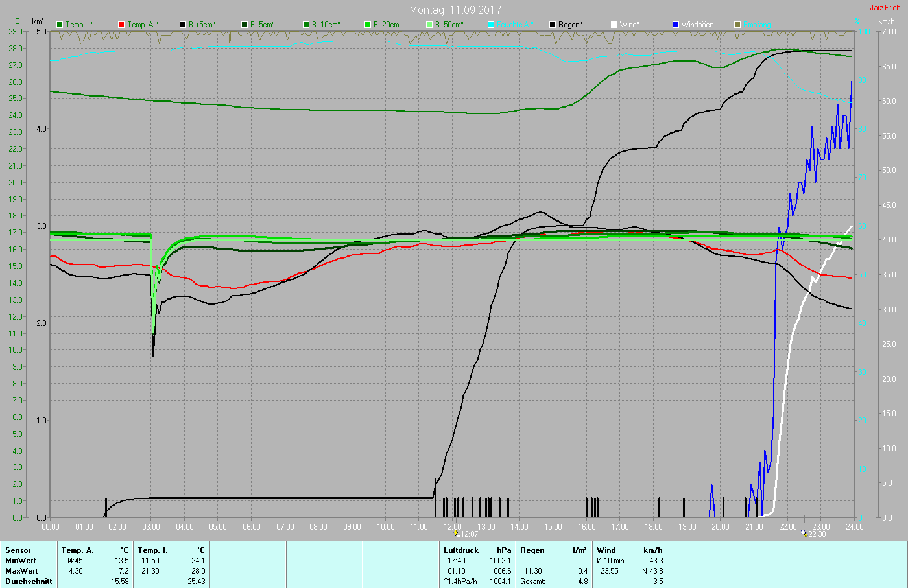The height and width of the screenshot is (588, 908).
Task: Click the white Wind legend swatch
Action: [x=614, y=25]
